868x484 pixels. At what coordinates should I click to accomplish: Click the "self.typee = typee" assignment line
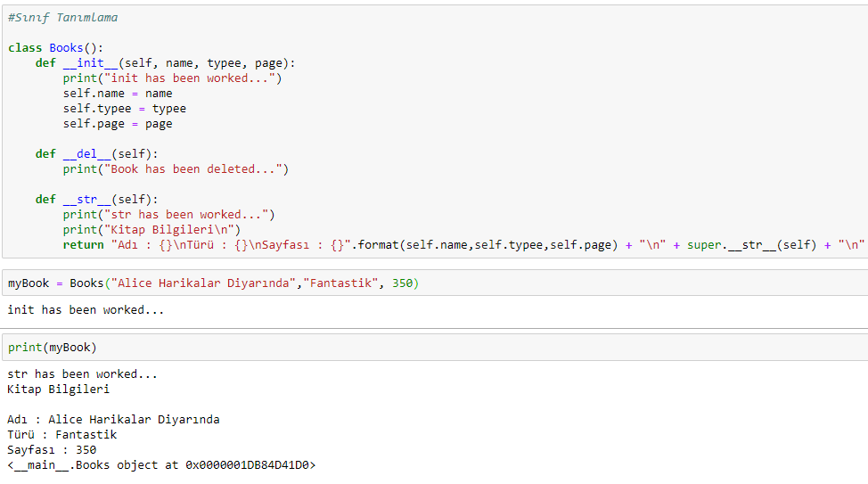pos(124,109)
